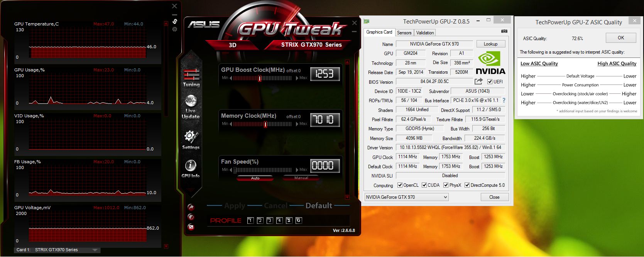This screenshot has width=644, height=257.
Task: Click Fan Speed Min arrow
Action: pyautogui.click(x=231, y=170)
